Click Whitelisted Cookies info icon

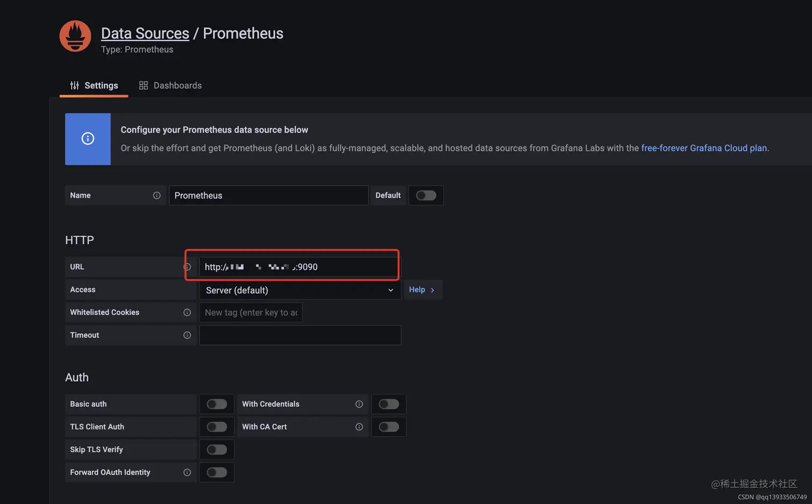[187, 312]
